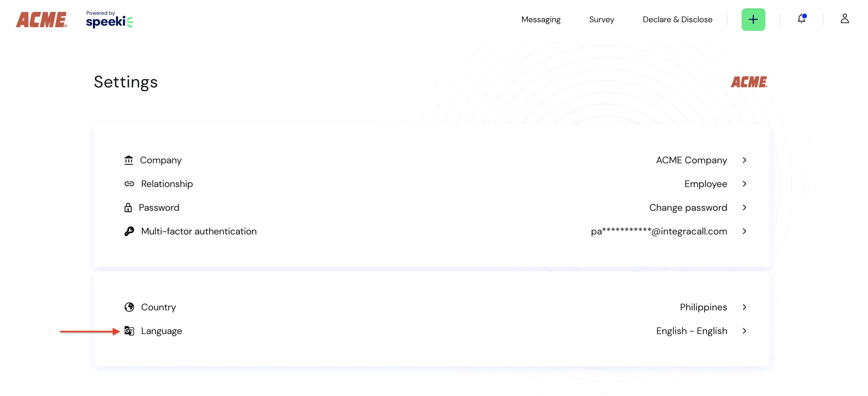
Task: Click the English - English value
Action: [691, 331]
